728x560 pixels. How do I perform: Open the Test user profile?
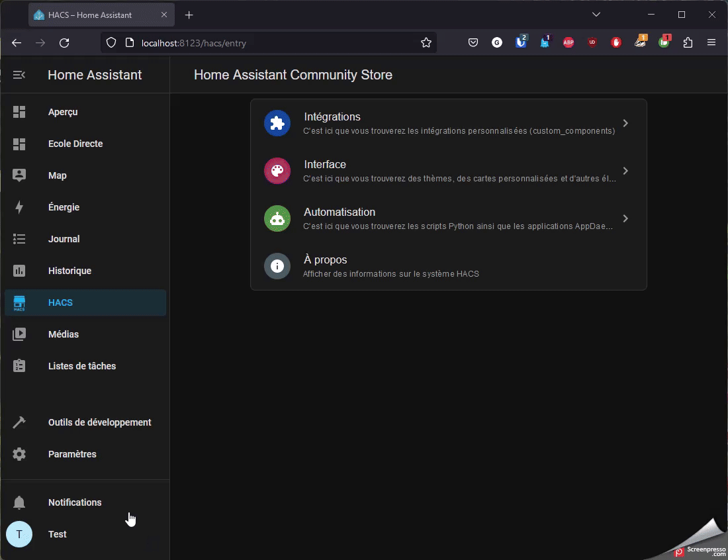tap(57, 534)
